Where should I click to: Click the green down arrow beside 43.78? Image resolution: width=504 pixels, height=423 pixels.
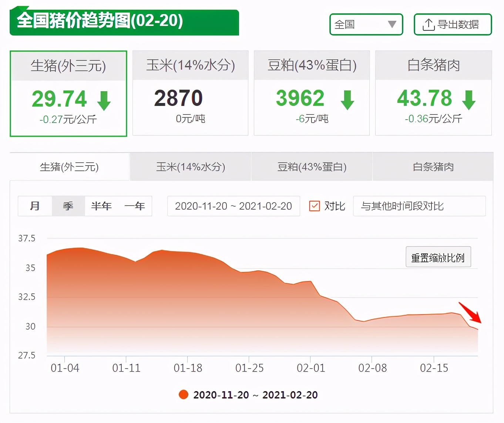(x=468, y=100)
